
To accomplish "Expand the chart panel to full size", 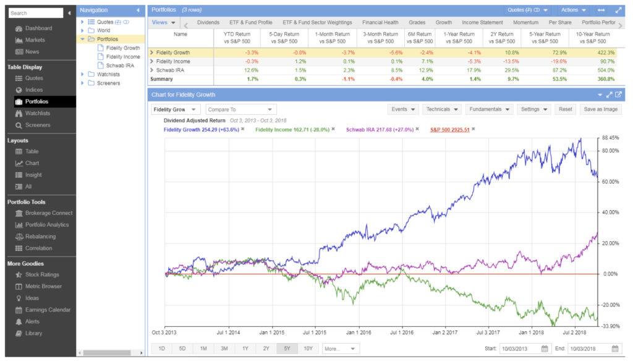I will pos(609,95).
